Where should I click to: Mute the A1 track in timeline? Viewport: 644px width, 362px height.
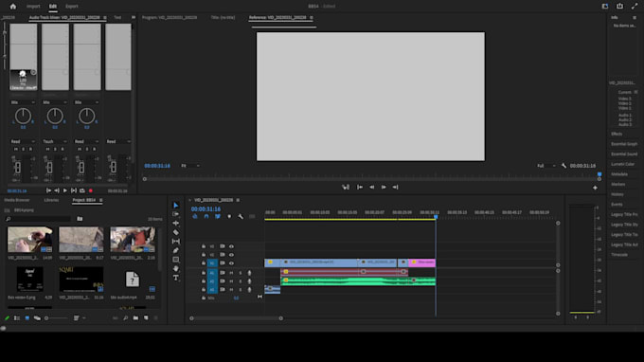coord(231,273)
